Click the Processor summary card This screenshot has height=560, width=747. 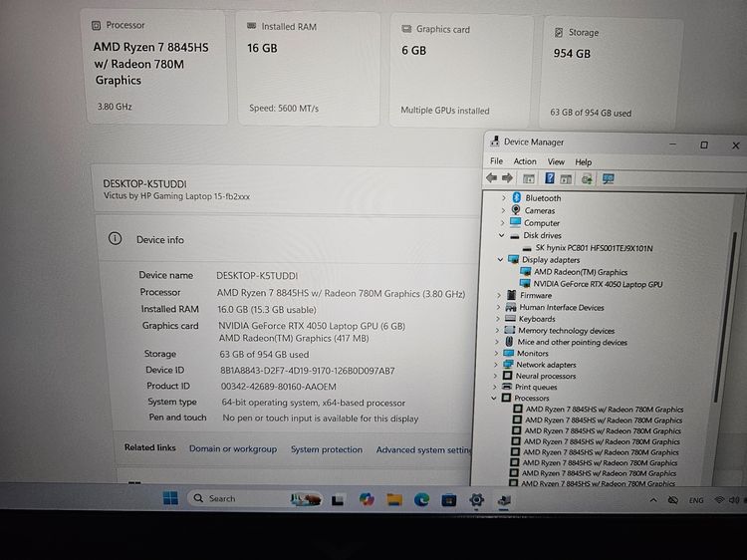click(x=156, y=67)
